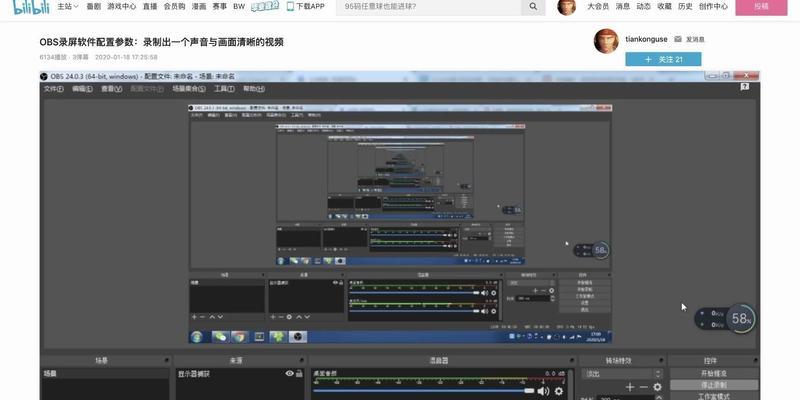Expand the 主站 dropdown menu
Viewport: 800px width, 400px height.
[x=68, y=7]
